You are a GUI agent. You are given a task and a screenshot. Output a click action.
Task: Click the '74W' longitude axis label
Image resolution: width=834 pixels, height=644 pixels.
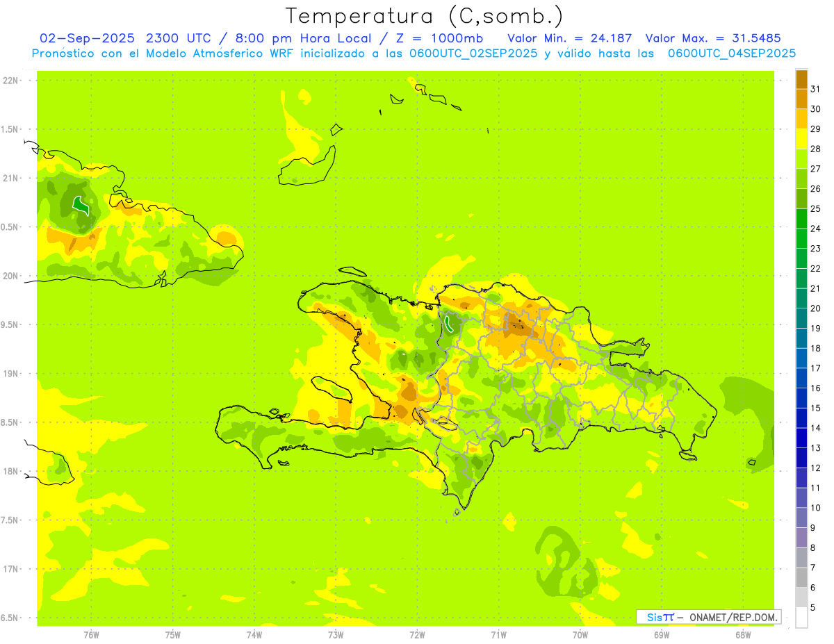[254, 635]
